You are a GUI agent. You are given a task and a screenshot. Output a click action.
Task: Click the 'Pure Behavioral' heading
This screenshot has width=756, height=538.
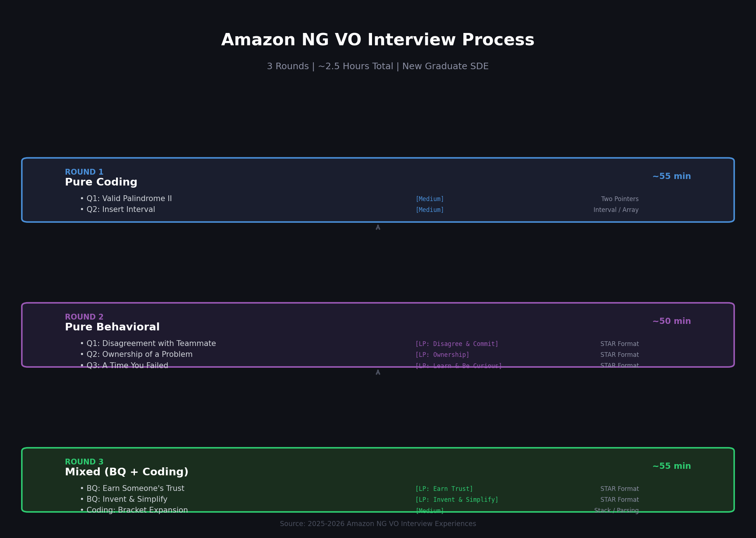[112, 327]
